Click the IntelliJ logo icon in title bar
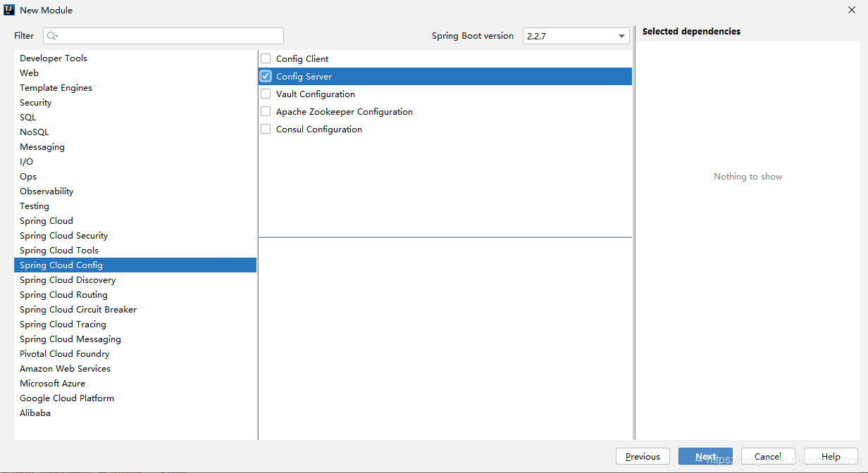The width and height of the screenshot is (868, 473). 9,10
